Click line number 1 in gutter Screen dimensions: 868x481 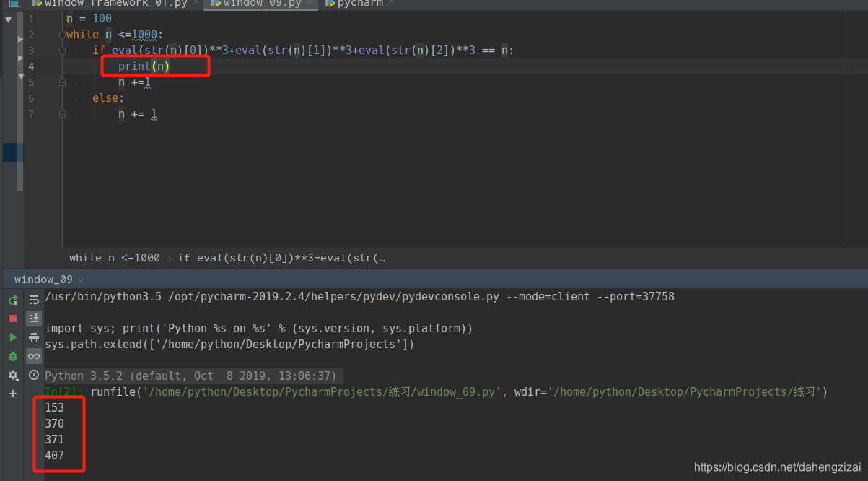(30, 19)
